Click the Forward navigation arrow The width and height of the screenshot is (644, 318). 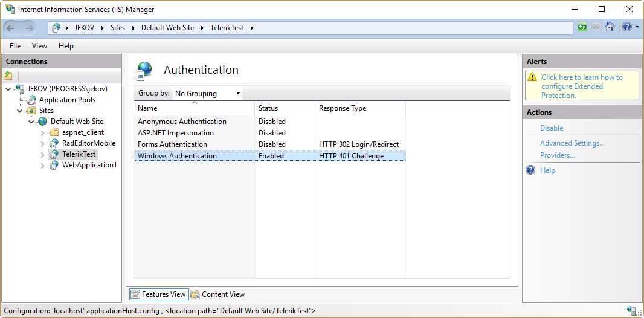pyautogui.click(x=30, y=28)
